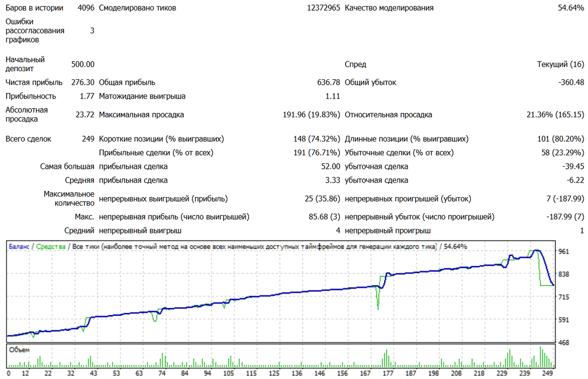Click the 838 balance axis label
588x379 pixels.
(564, 274)
